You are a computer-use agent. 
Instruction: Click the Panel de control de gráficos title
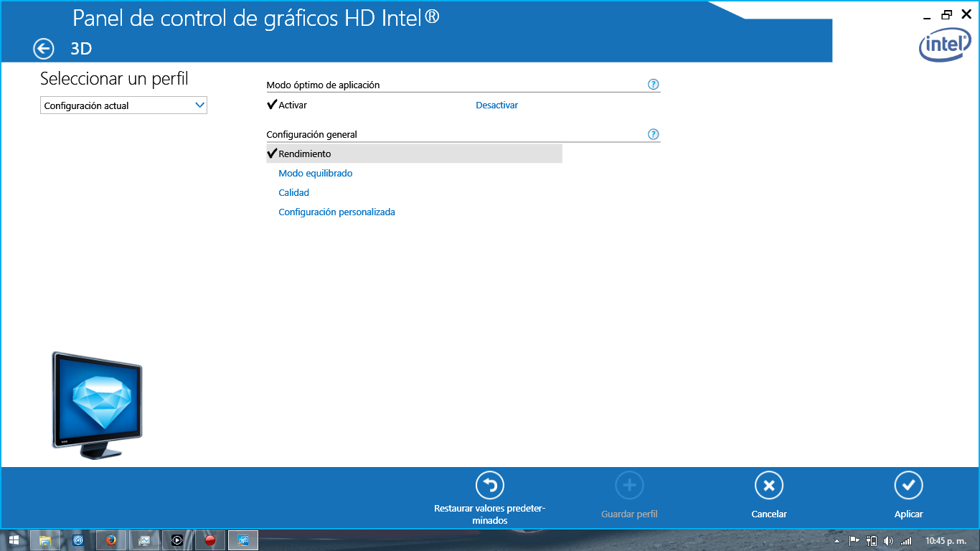point(256,18)
